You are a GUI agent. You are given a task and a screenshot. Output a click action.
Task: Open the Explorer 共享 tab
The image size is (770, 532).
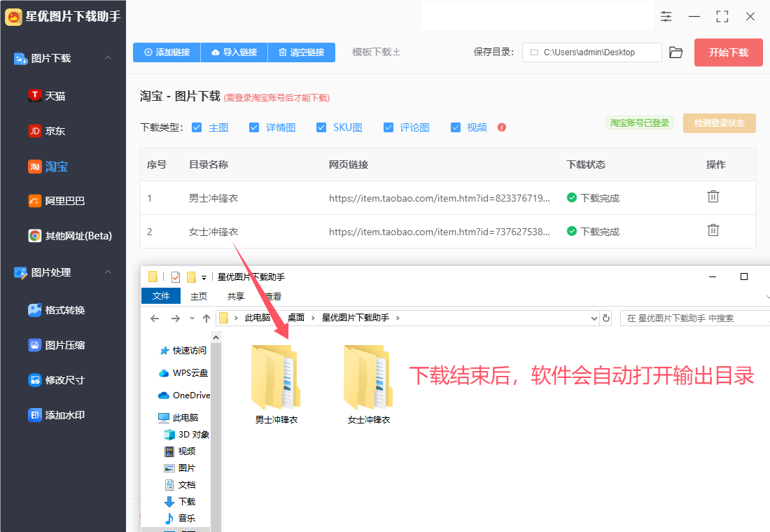click(236, 296)
